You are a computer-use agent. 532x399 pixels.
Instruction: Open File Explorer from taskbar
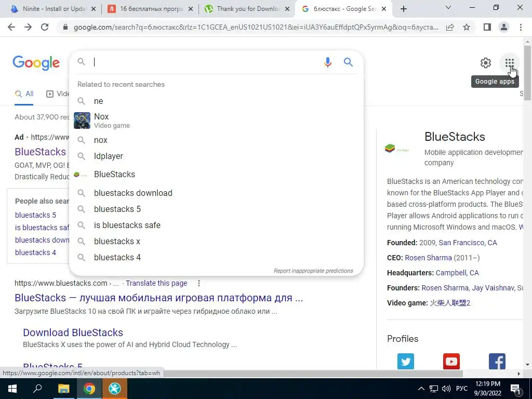tap(63, 389)
